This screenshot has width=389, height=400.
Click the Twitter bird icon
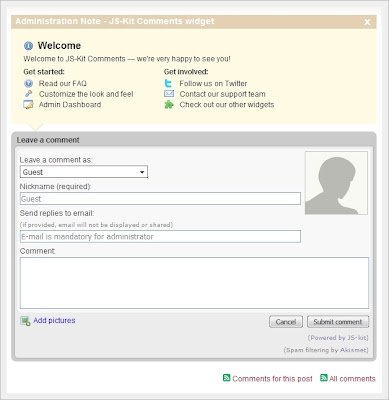coord(169,83)
